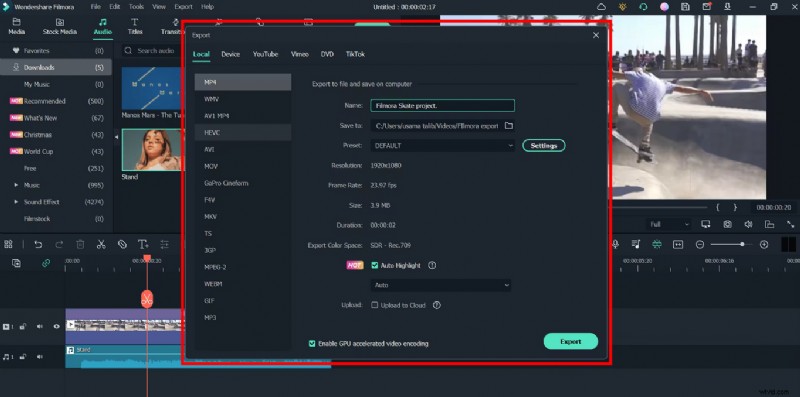Mute the video track speaker
800x397 pixels.
(39, 327)
